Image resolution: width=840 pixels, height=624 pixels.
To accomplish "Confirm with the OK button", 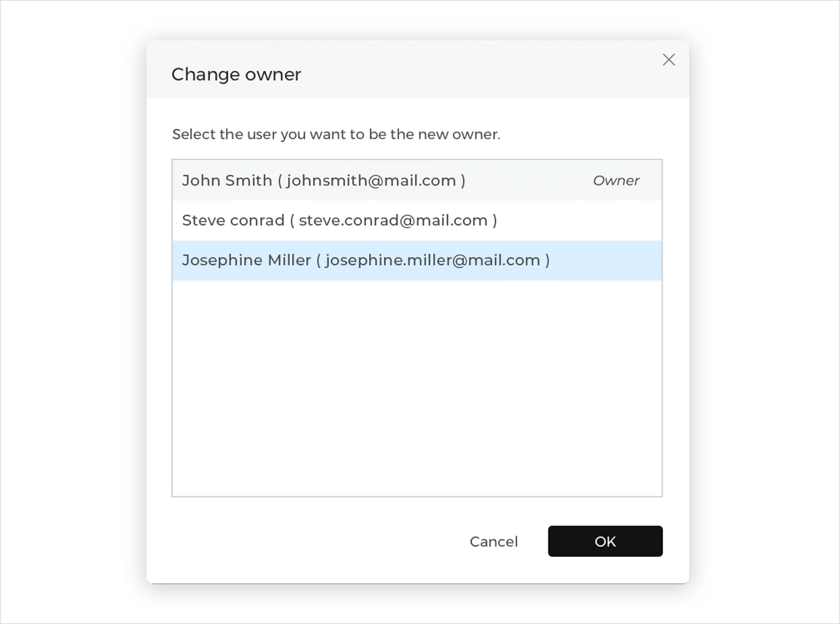I will 605,542.
